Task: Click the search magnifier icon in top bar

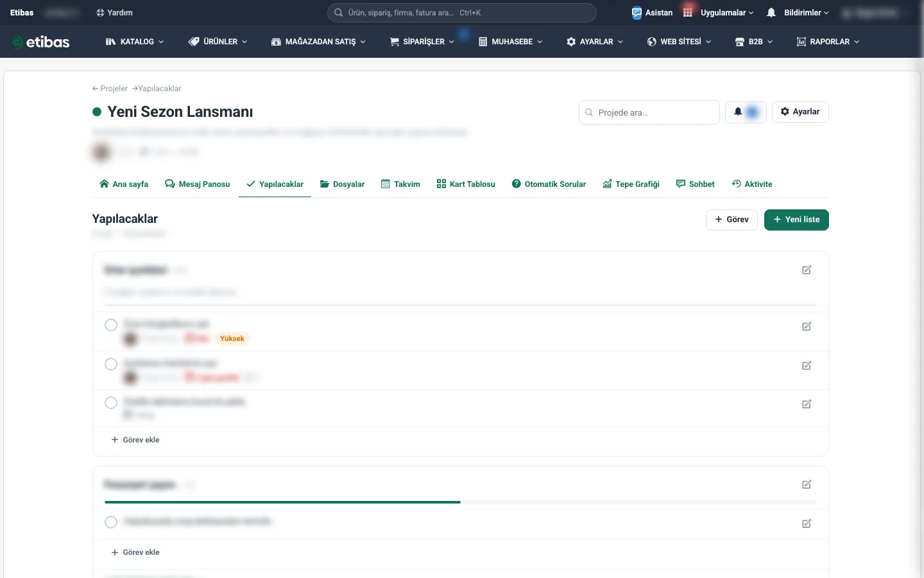Action: 338,13
